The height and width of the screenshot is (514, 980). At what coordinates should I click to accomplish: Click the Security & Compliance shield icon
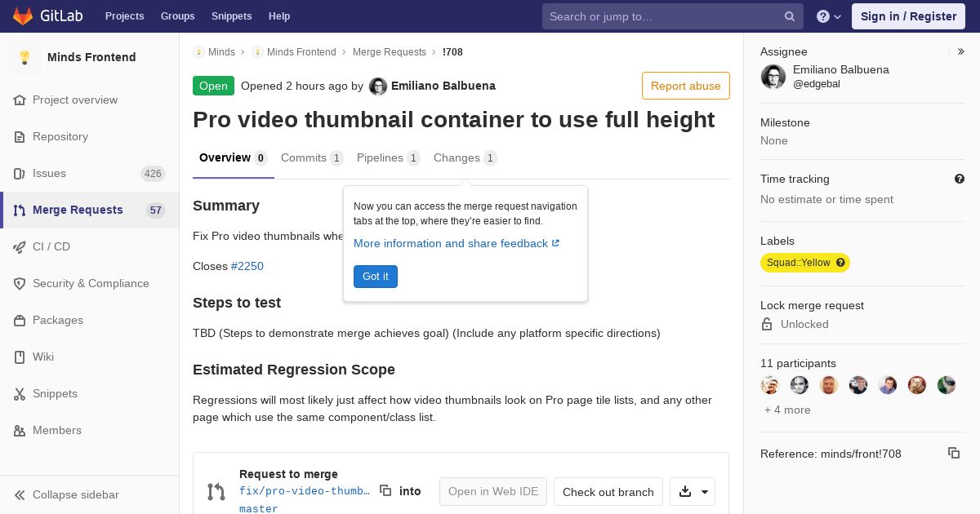(20, 283)
